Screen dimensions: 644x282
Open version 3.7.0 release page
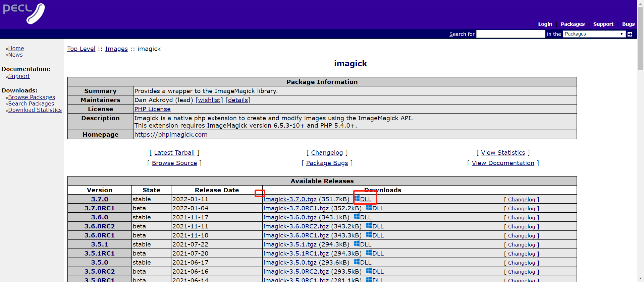100,199
